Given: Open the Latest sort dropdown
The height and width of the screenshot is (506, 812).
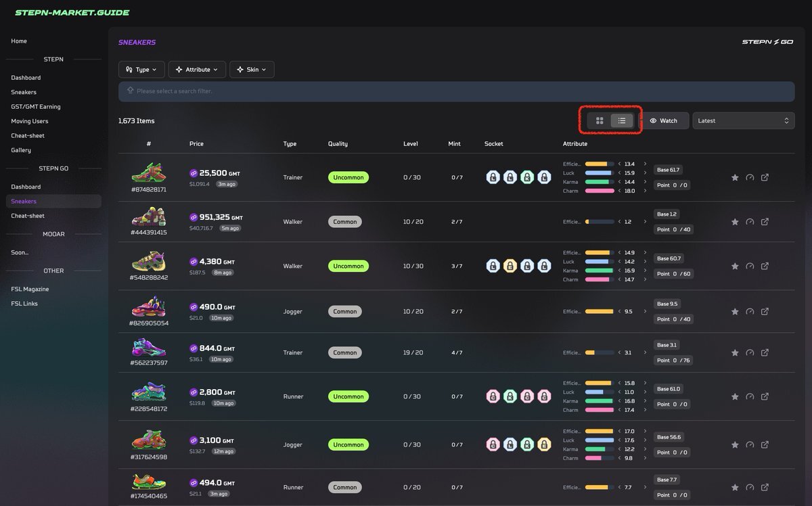Looking at the screenshot, I should click(743, 120).
